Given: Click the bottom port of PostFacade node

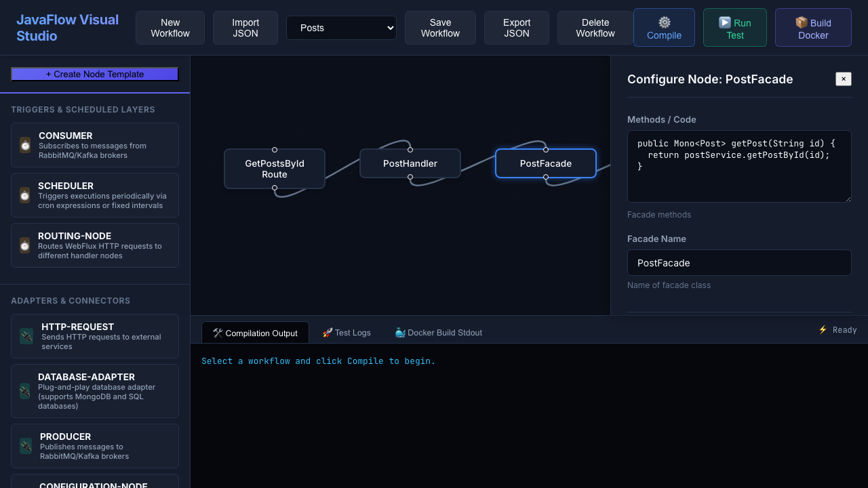Looking at the screenshot, I should click(546, 177).
